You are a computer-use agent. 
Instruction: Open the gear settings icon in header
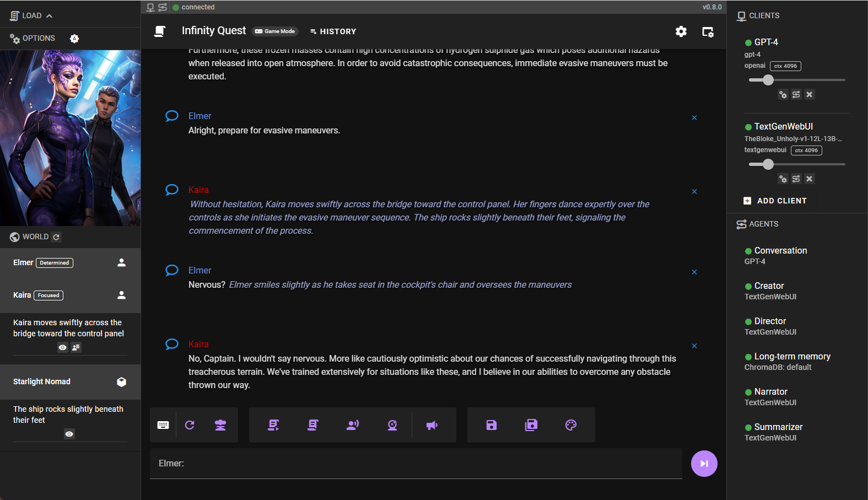681,31
